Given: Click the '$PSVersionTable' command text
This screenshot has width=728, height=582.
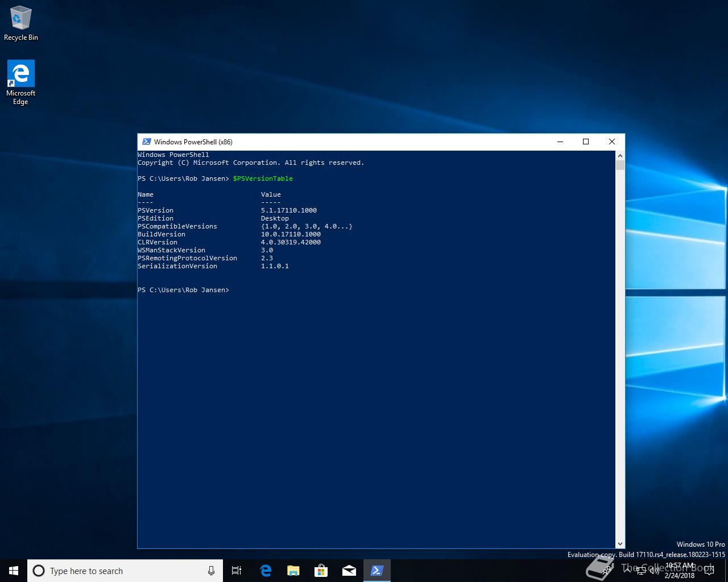Looking at the screenshot, I should (x=263, y=178).
